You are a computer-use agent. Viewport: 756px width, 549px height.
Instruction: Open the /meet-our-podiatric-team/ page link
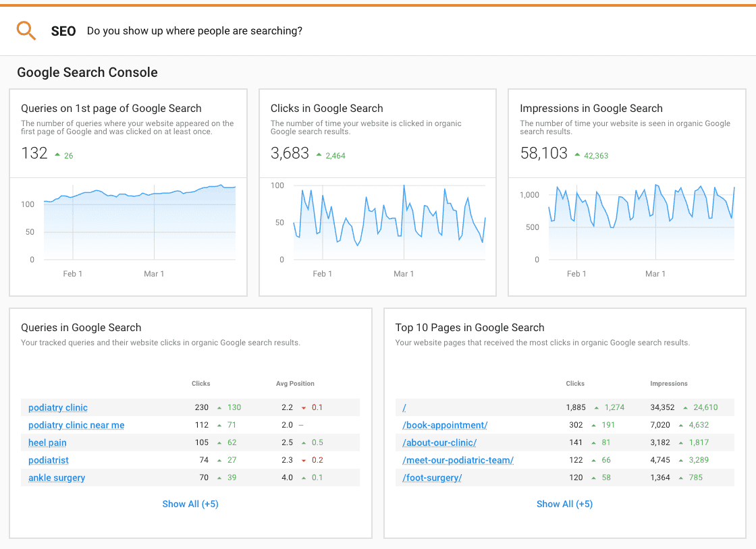point(459,460)
